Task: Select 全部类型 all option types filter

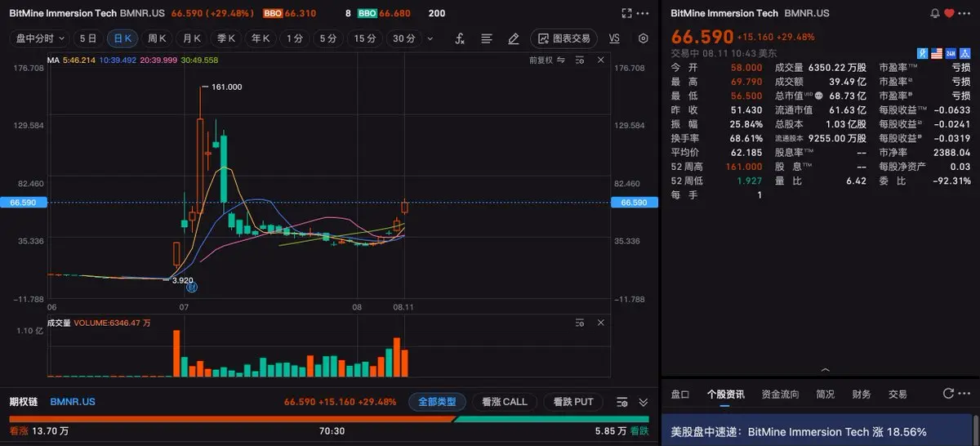Action: (x=437, y=402)
